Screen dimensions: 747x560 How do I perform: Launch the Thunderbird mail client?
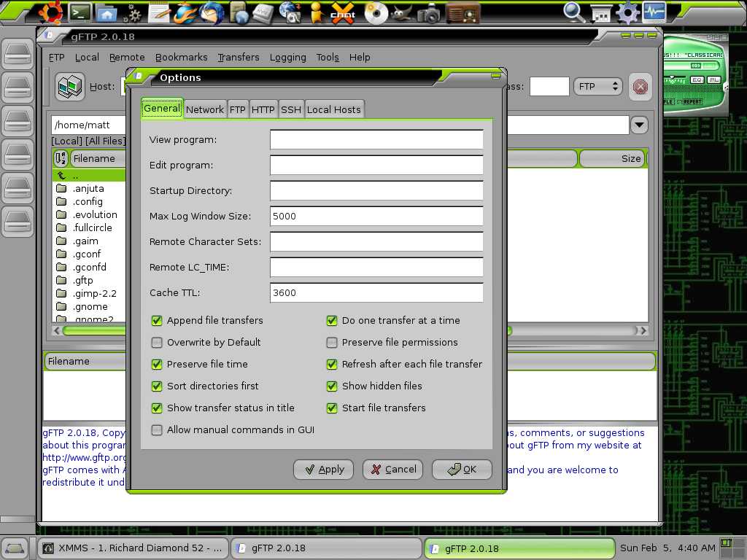tap(212, 13)
